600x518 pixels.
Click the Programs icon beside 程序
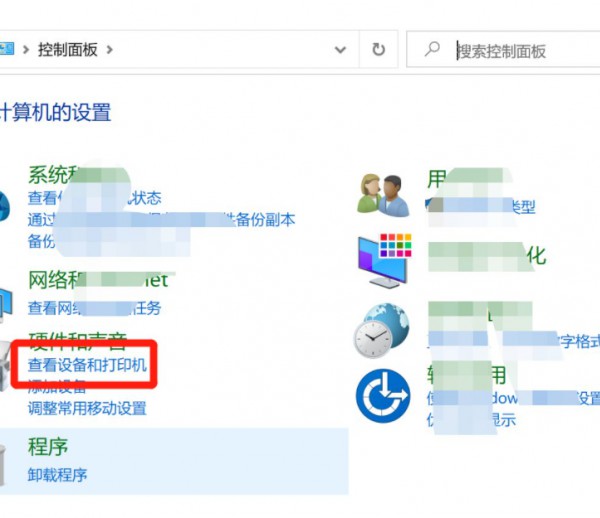tap(3, 465)
